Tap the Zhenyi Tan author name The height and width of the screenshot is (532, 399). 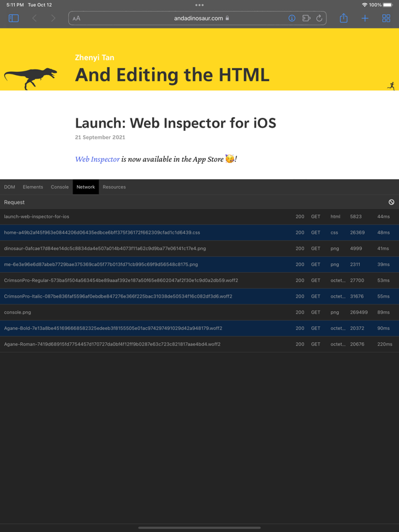coord(94,57)
